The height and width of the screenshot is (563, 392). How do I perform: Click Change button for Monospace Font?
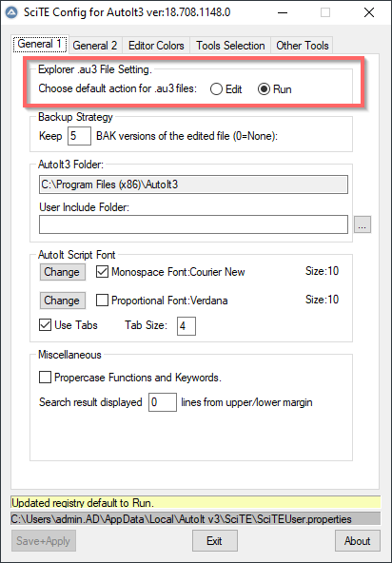(62, 272)
